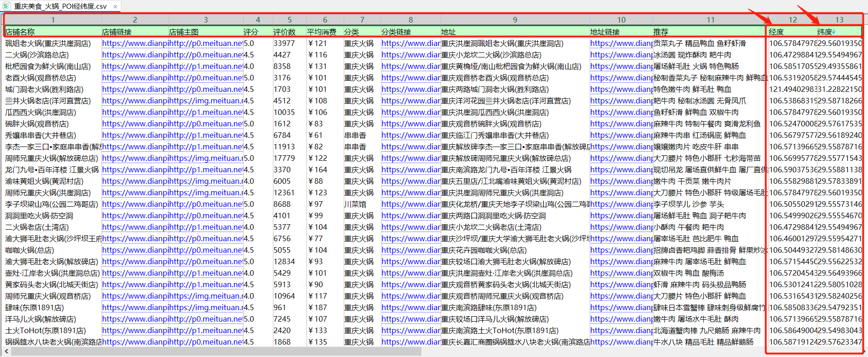
Task: Open address link in 秀孃串串香(大井巷店) row
Action: 621,135
